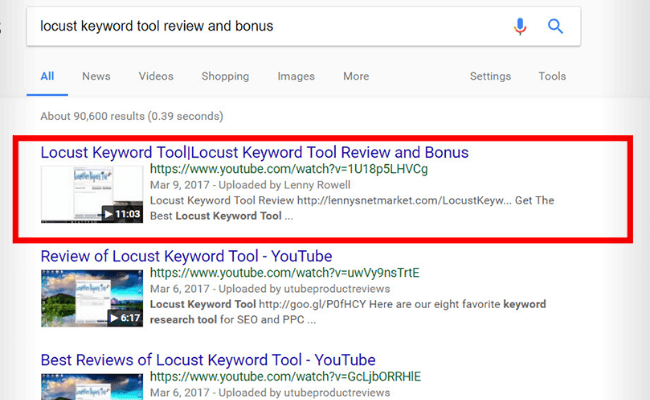Click the microphone voice search icon
Screen dimensions: 650x400
[x=520, y=27]
